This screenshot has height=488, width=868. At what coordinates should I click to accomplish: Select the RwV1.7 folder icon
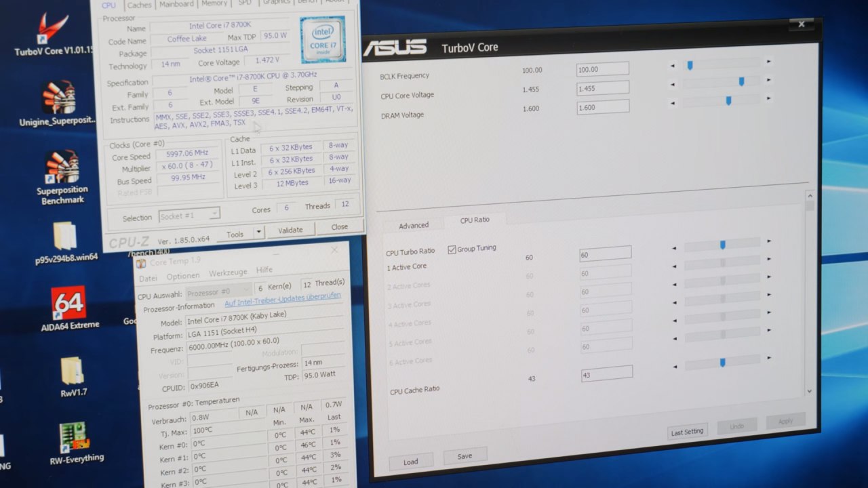73,376
